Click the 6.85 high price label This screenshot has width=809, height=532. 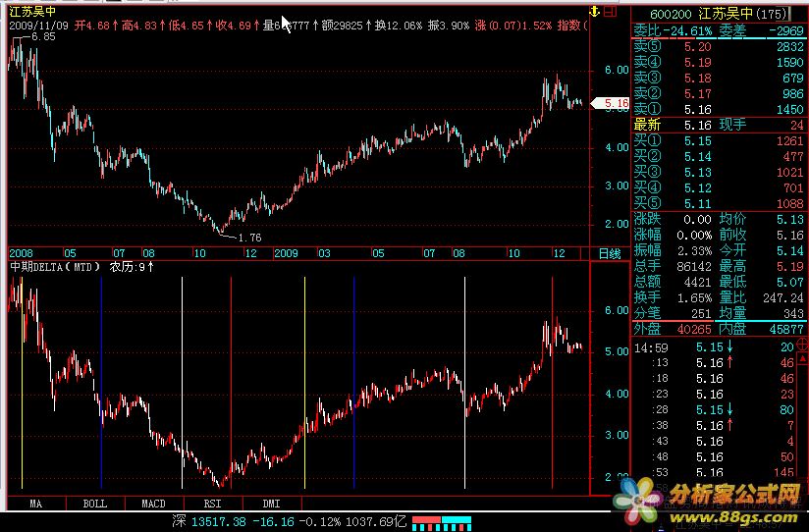[x=43, y=36]
